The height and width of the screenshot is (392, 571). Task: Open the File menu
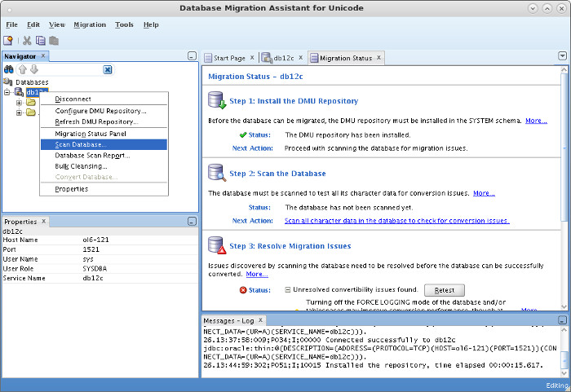pyautogui.click(x=11, y=24)
